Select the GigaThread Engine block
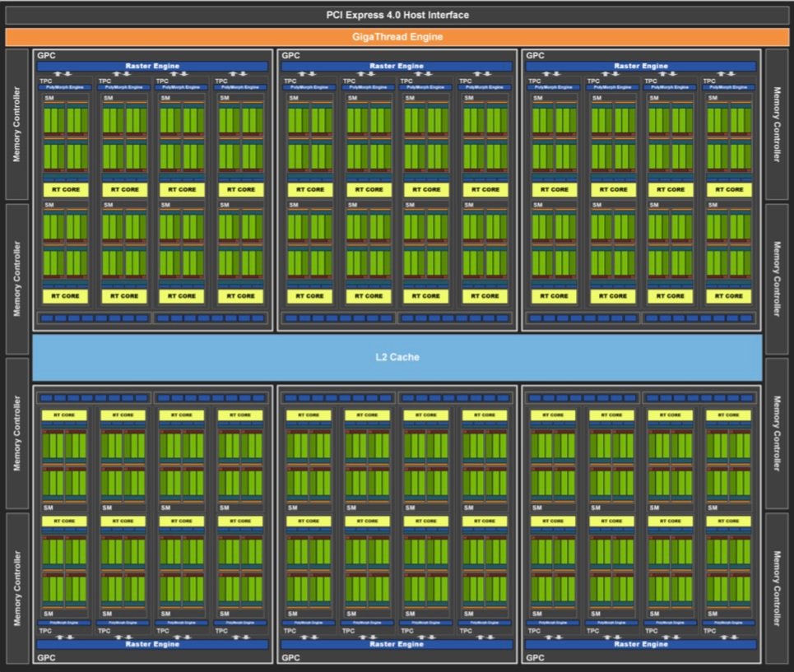 (397, 36)
